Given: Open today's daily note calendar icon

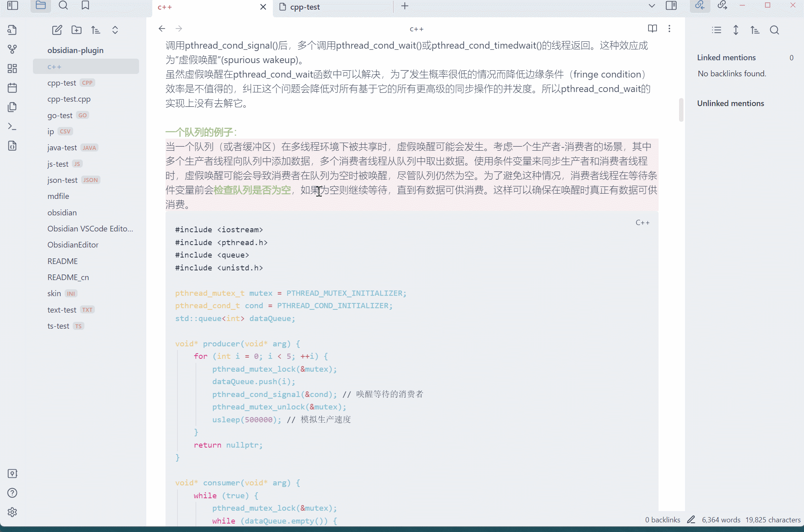Looking at the screenshot, I should 12,88.
